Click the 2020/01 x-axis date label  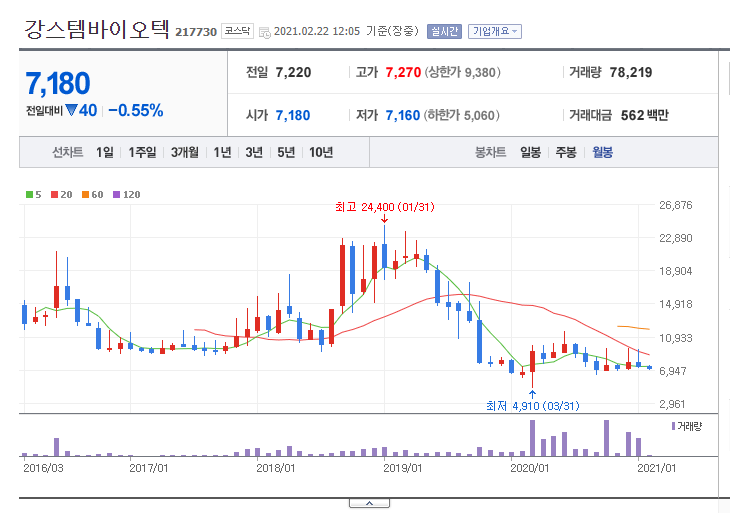pyautogui.click(x=529, y=468)
